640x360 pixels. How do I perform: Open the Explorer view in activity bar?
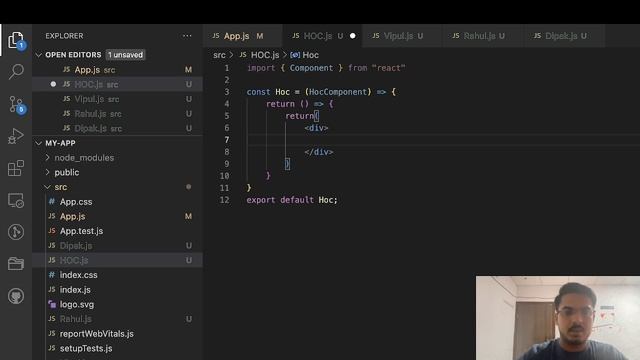coord(16,40)
